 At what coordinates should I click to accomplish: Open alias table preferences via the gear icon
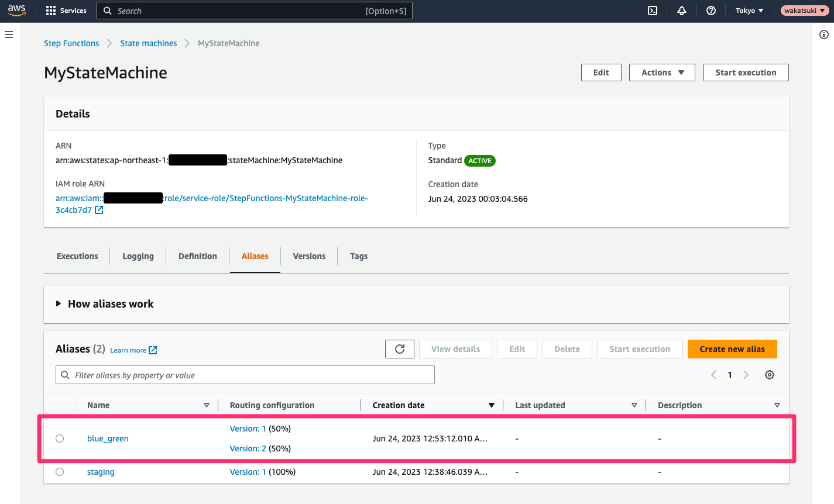(x=770, y=374)
